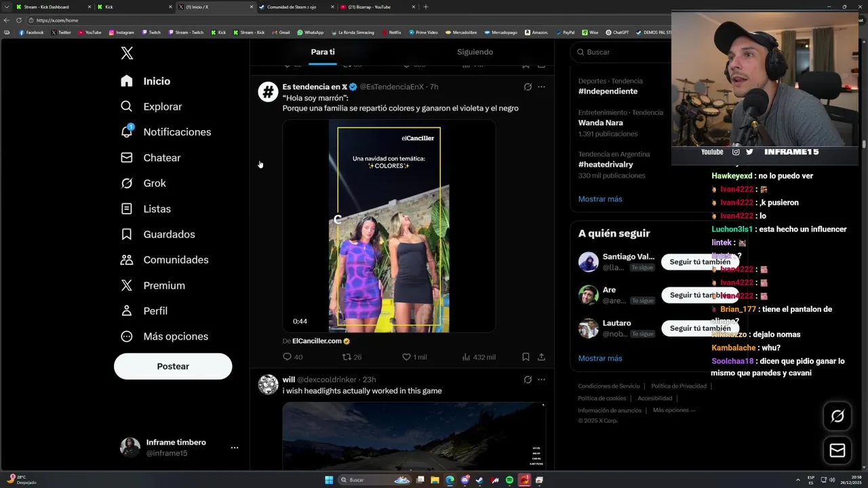Open more options on will's post
This screenshot has height=488, width=868.
[541, 380]
